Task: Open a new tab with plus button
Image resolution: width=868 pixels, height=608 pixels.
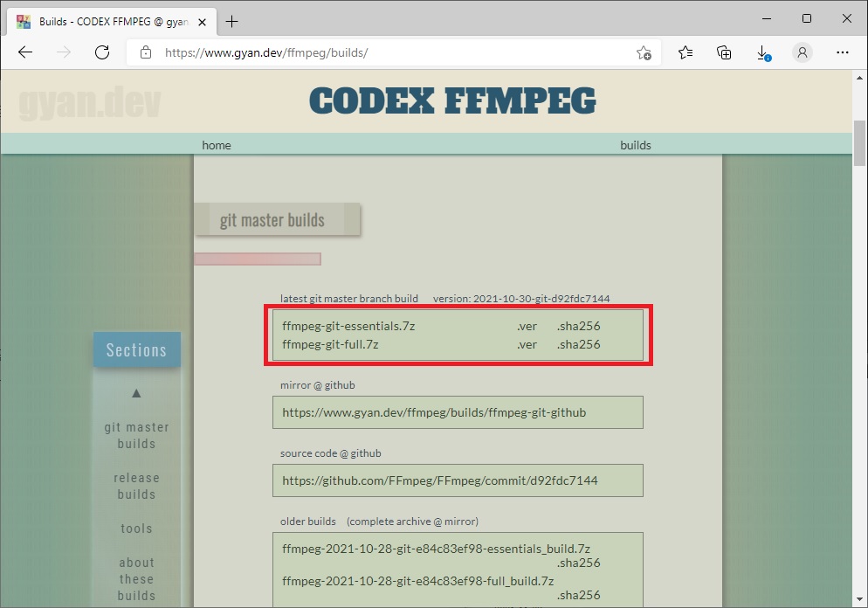Action: (232, 22)
